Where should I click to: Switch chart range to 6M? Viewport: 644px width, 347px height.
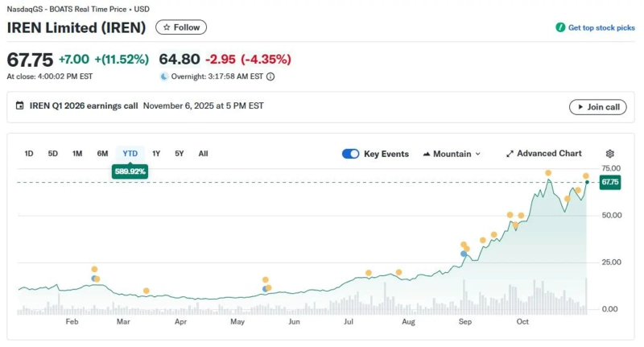[x=102, y=154]
